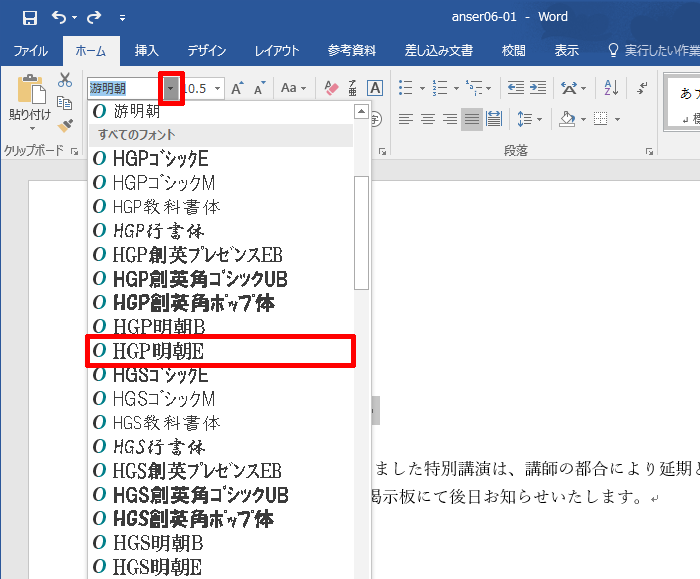700x579 pixels.
Task: Open the デザイン tab
Action: [207, 51]
